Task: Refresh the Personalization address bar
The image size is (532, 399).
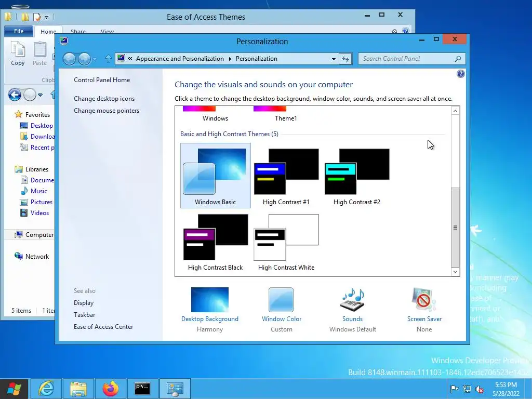Action: (x=345, y=59)
